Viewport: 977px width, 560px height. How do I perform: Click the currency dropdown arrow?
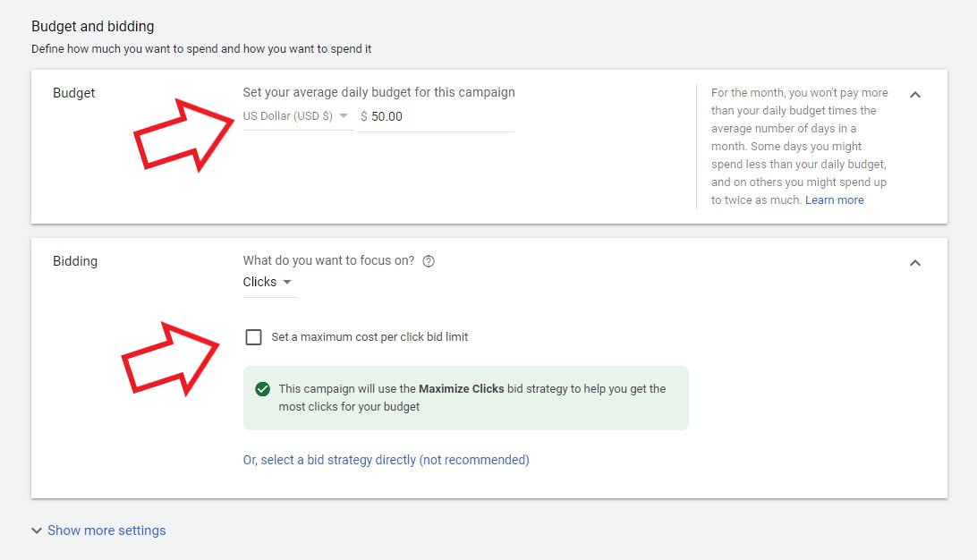pos(344,115)
